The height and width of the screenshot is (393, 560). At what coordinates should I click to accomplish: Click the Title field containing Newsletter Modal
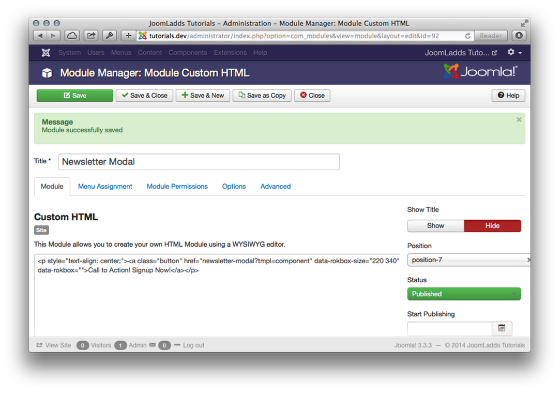tap(199, 162)
